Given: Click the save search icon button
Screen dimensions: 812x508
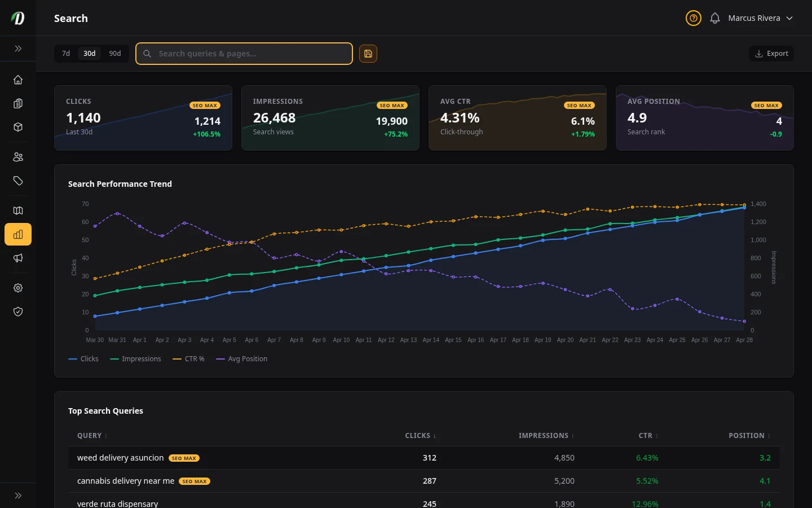Looking at the screenshot, I should [x=368, y=54].
